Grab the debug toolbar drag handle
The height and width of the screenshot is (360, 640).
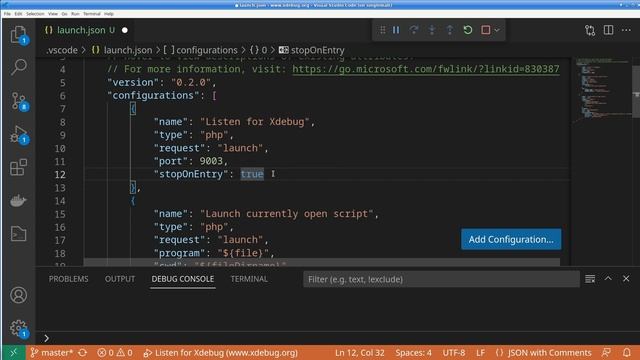click(382, 30)
